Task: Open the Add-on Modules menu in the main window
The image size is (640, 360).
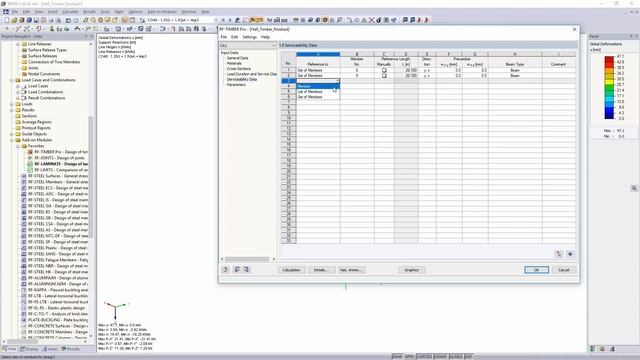Action: point(162,12)
